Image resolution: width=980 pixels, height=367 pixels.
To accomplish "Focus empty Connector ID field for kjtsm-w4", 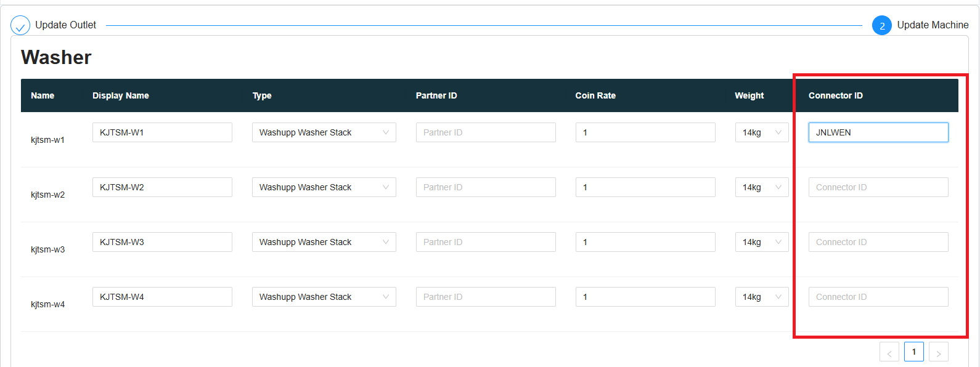I will click(x=878, y=297).
